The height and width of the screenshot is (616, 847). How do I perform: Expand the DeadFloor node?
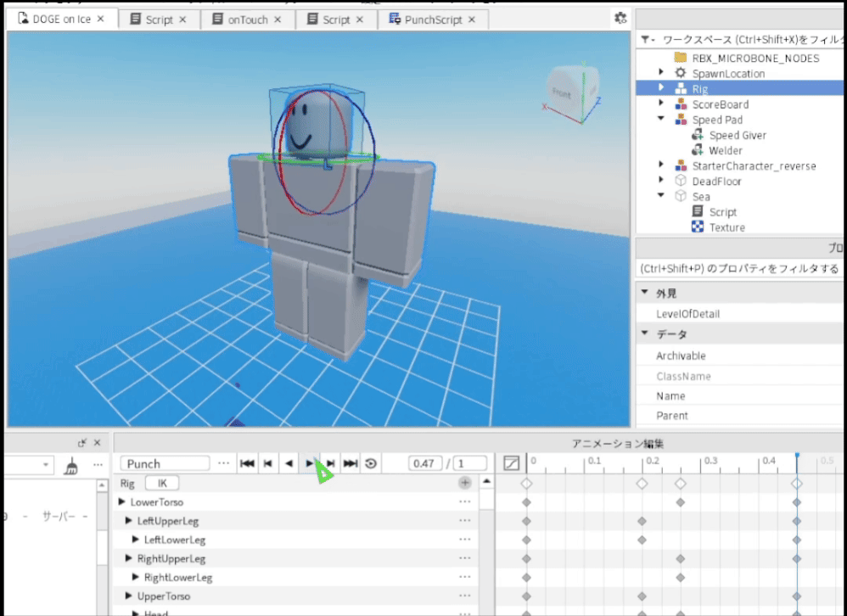pos(661,179)
